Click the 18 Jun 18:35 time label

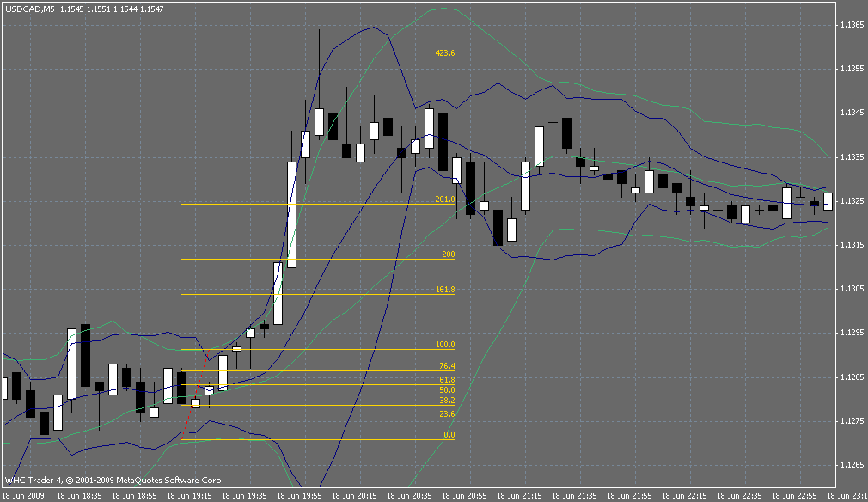pos(80,495)
